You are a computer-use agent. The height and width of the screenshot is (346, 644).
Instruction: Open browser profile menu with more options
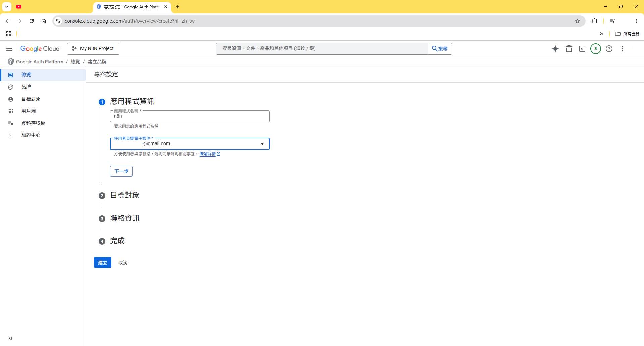(x=636, y=21)
